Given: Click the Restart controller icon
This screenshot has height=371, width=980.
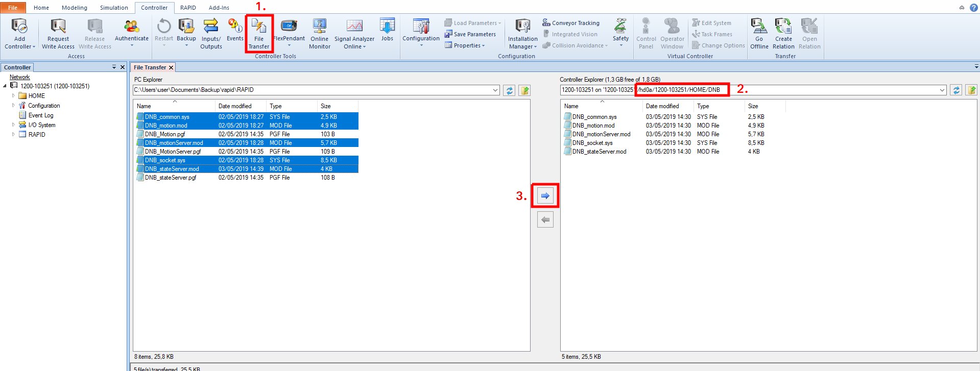Looking at the screenshot, I should 164,26.
